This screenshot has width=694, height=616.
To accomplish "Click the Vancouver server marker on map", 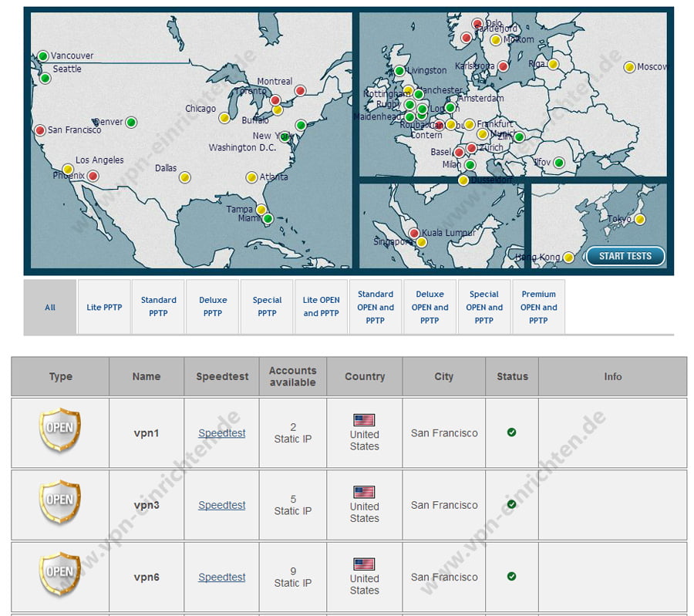I will pyautogui.click(x=43, y=56).
